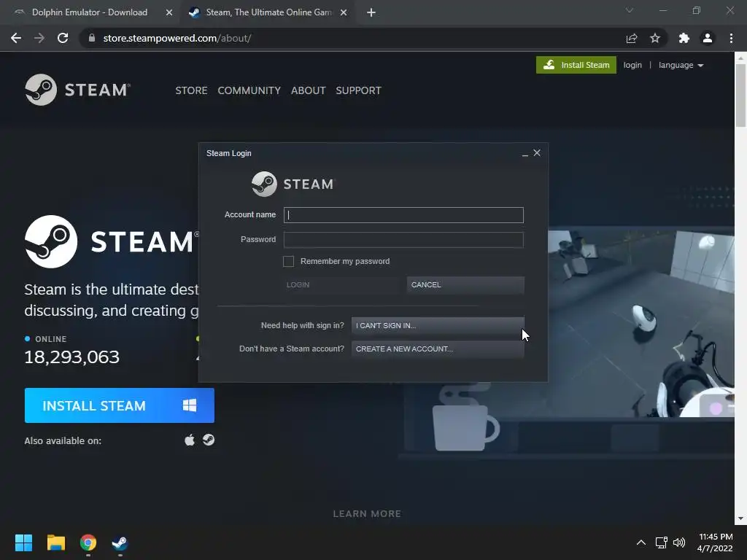747x560 pixels.
Task: Click the page's vertical scrollbar thumb
Action: tap(740, 96)
